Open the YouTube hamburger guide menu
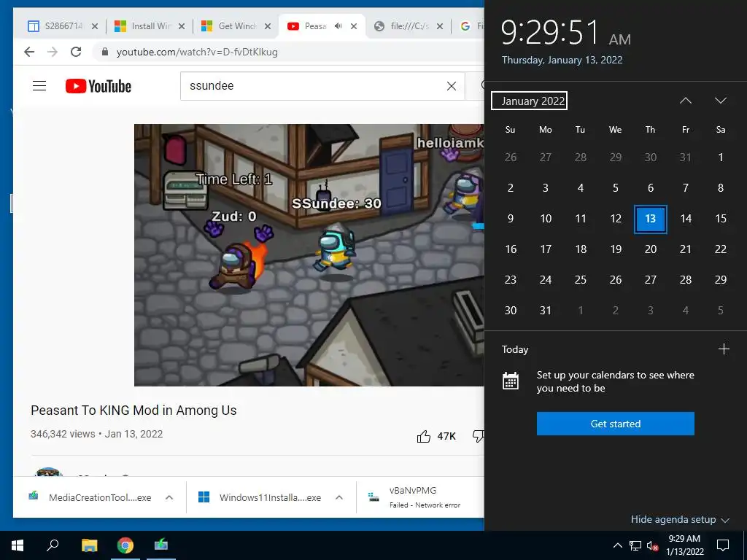Screen dimensions: 747x560 point(39,86)
